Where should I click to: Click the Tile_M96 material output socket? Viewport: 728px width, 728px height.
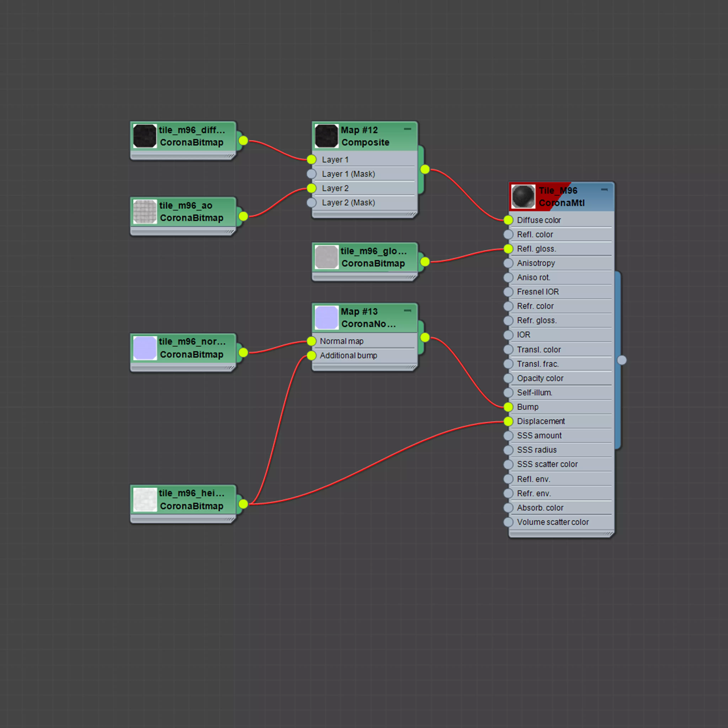[622, 360]
